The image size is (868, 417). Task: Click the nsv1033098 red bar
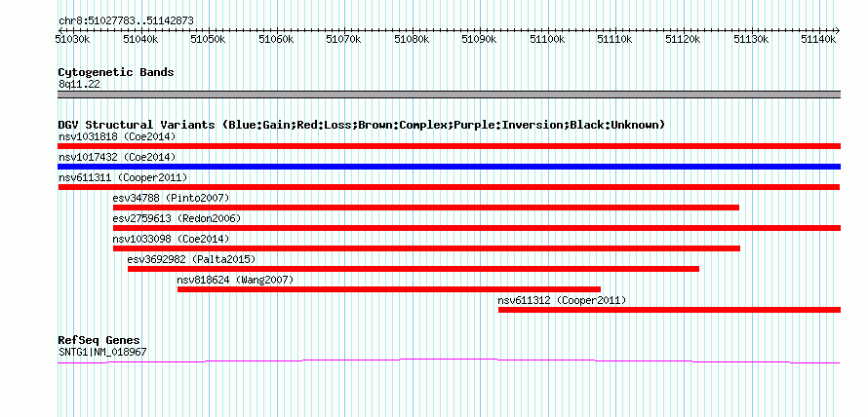pos(426,248)
